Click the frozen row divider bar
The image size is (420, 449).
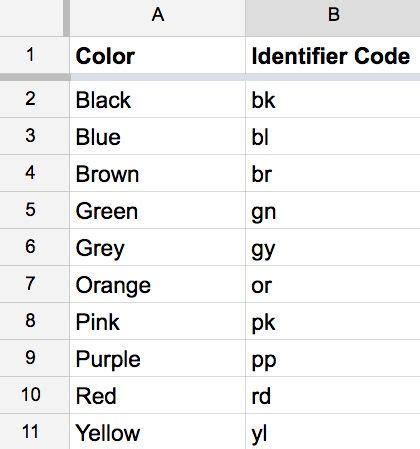point(210,77)
